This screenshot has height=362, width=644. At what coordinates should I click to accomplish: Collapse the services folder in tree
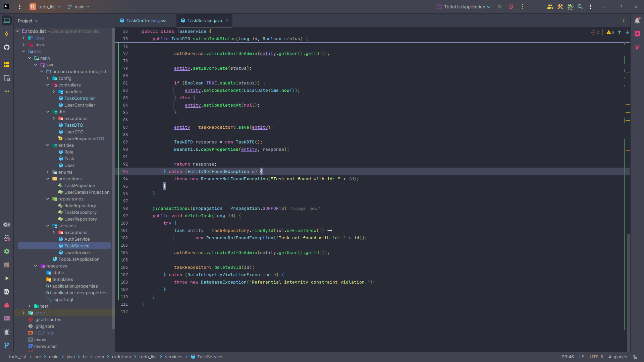coord(48,226)
